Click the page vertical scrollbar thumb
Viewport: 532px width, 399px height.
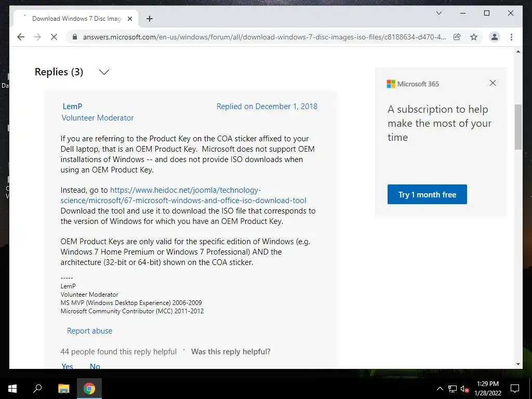(518, 127)
